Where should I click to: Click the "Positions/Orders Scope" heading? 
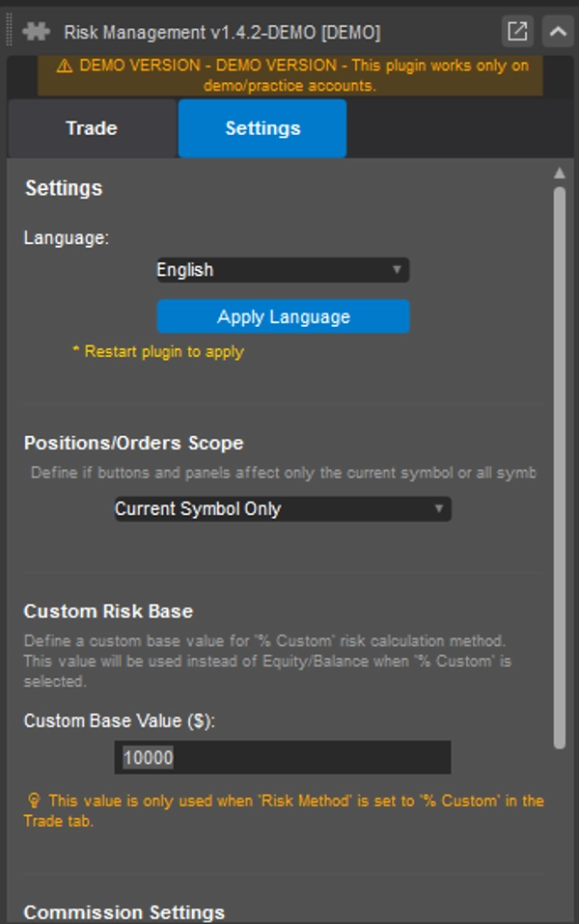133,443
